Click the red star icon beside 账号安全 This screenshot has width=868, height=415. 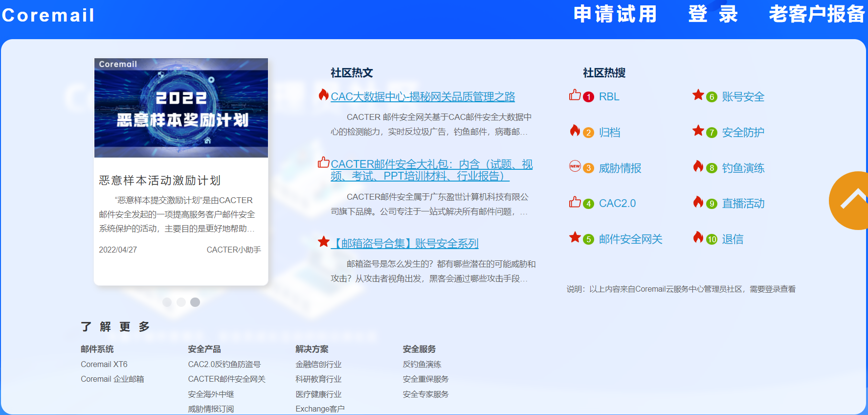(698, 95)
